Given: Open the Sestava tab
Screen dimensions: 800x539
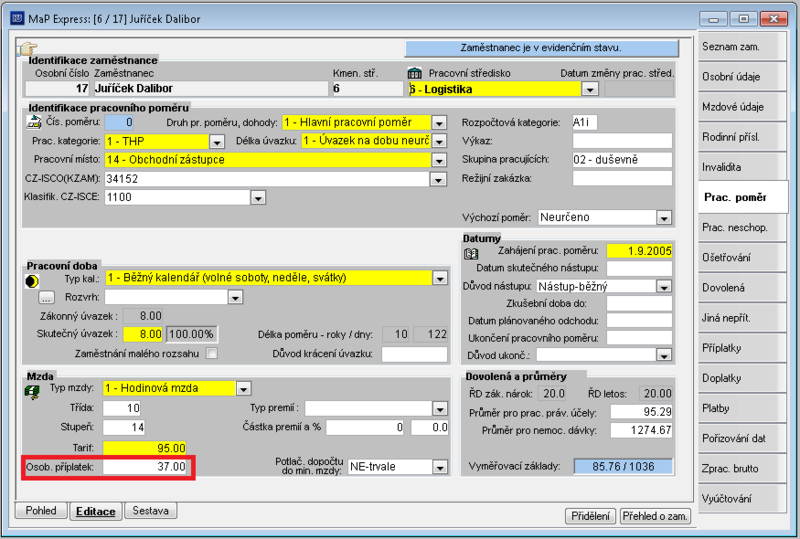Looking at the screenshot, I should coord(150,510).
